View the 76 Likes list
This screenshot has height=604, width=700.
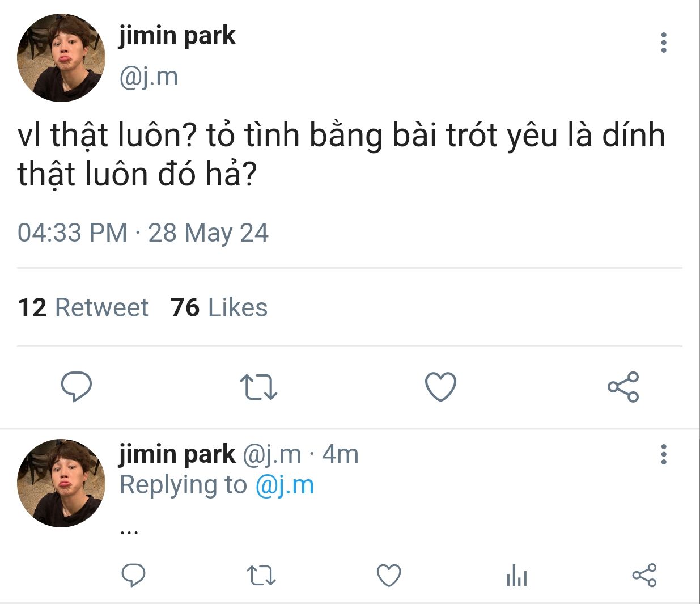(x=219, y=307)
